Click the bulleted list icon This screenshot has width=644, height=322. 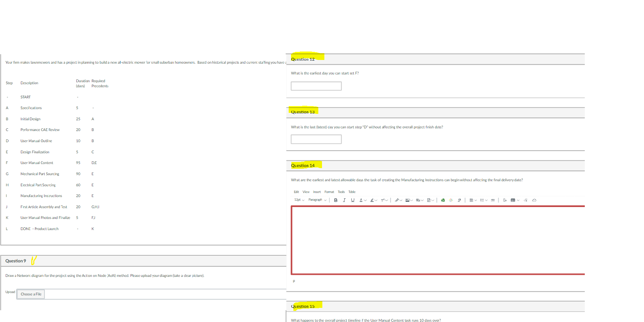coord(482,200)
